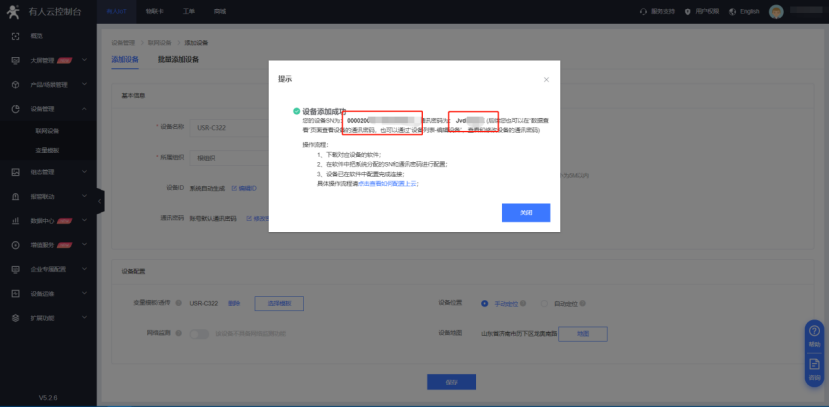Select the 自动定位 radio button
The image size is (829, 407).
(x=544, y=303)
